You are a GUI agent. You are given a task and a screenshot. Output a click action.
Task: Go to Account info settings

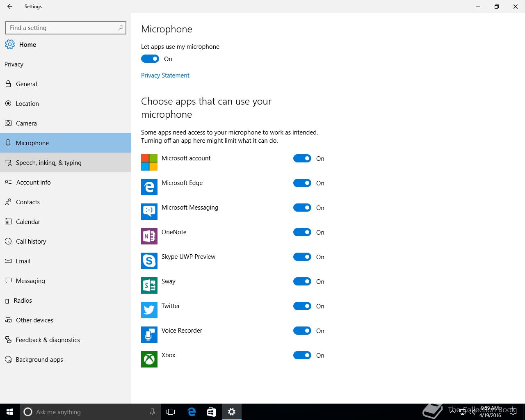66,182
